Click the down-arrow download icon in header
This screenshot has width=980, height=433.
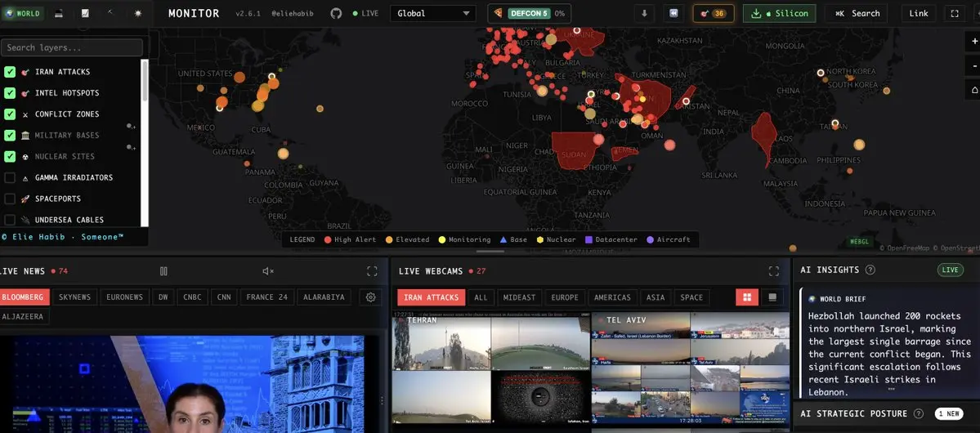coord(644,13)
